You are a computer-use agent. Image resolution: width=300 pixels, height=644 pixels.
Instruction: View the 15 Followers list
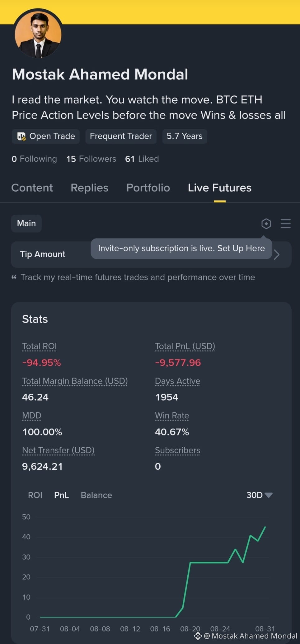91,159
